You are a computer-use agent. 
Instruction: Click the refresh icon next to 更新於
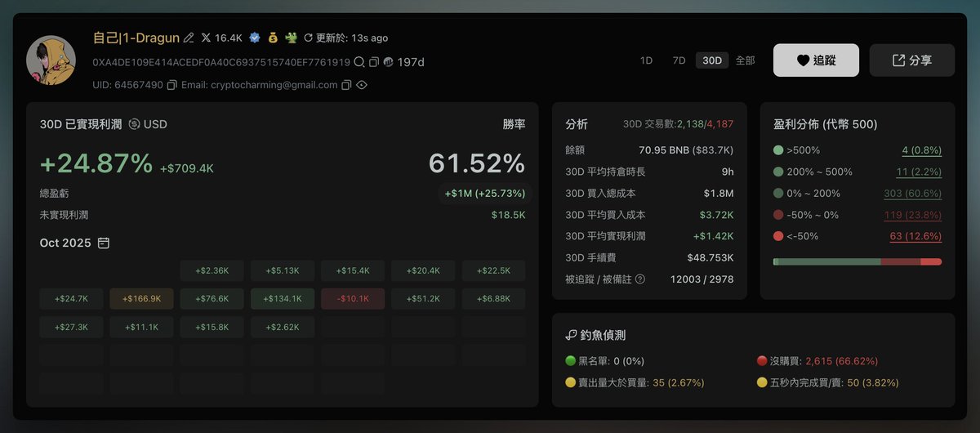308,38
